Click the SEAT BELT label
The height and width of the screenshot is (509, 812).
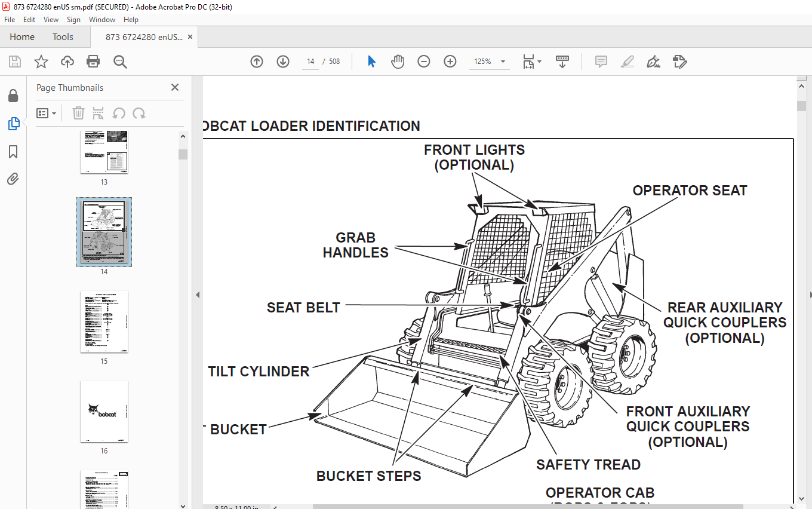[303, 308]
